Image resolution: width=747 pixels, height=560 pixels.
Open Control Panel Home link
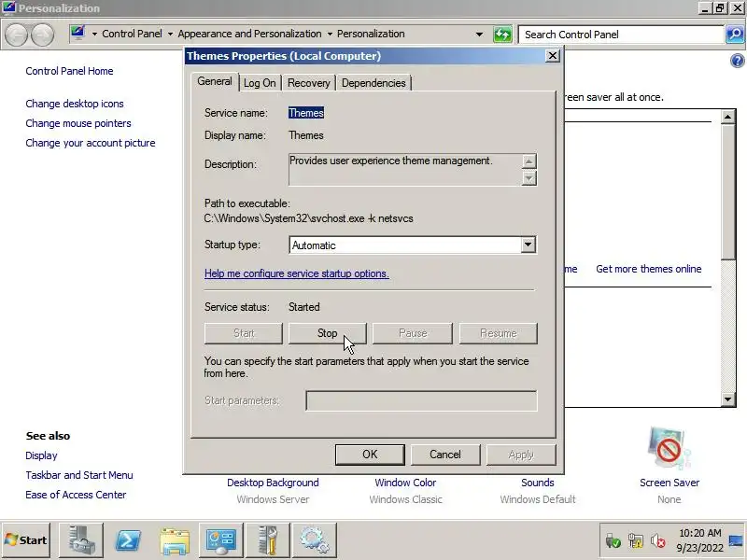click(x=69, y=71)
